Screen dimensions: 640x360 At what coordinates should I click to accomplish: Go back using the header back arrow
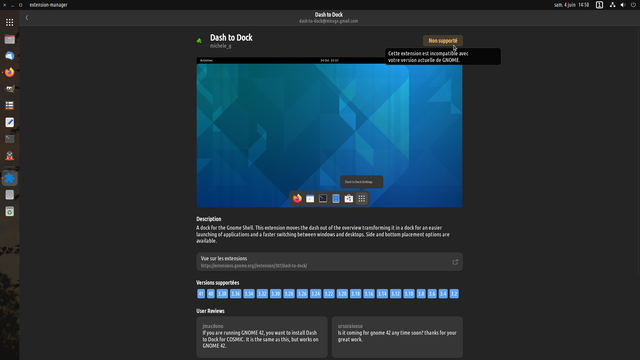coord(27,18)
